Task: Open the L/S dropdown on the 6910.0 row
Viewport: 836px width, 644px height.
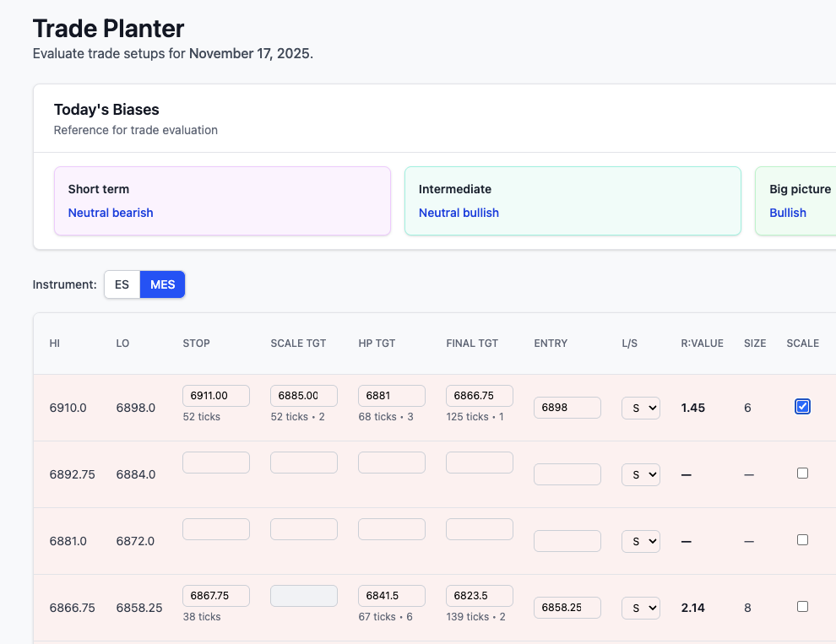Action: [640, 407]
